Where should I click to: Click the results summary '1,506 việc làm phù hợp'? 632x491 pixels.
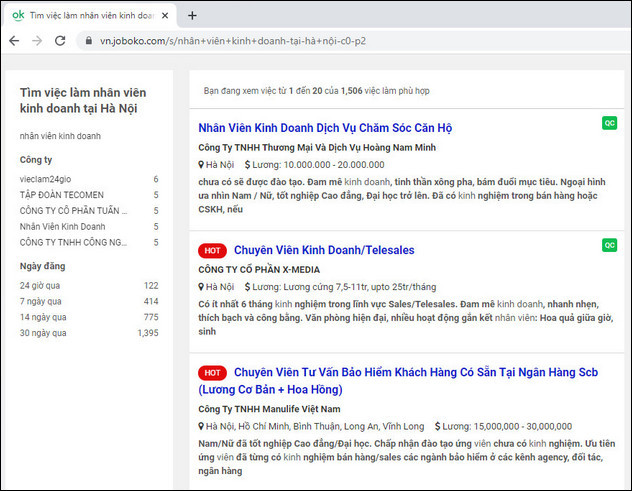pos(385,91)
